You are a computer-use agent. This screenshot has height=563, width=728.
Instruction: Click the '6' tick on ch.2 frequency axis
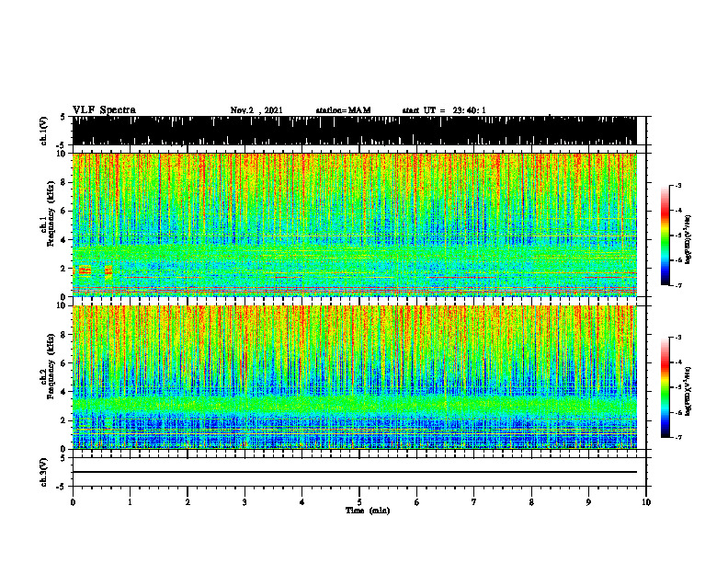click(63, 363)
